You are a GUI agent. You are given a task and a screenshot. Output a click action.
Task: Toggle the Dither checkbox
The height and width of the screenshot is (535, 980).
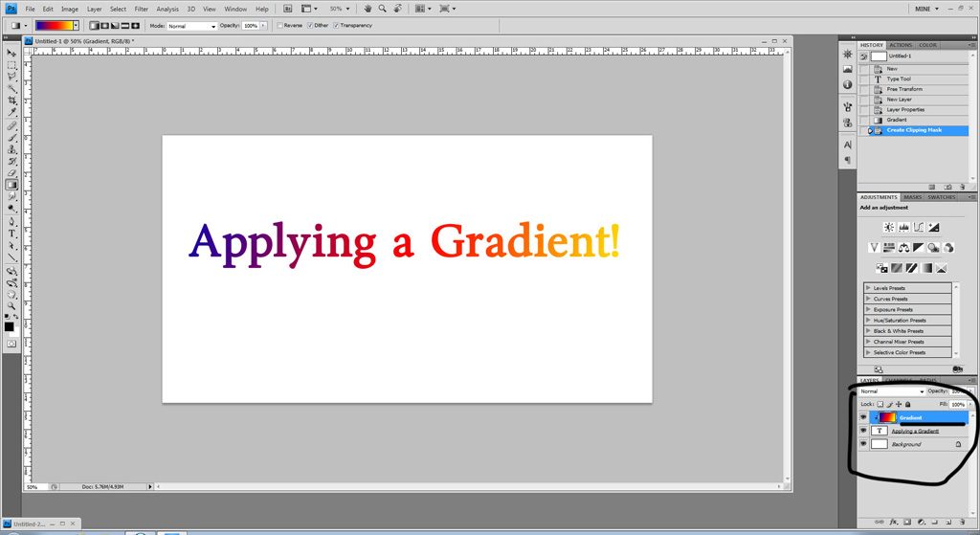pyautogui.click(x=310, y=26)
